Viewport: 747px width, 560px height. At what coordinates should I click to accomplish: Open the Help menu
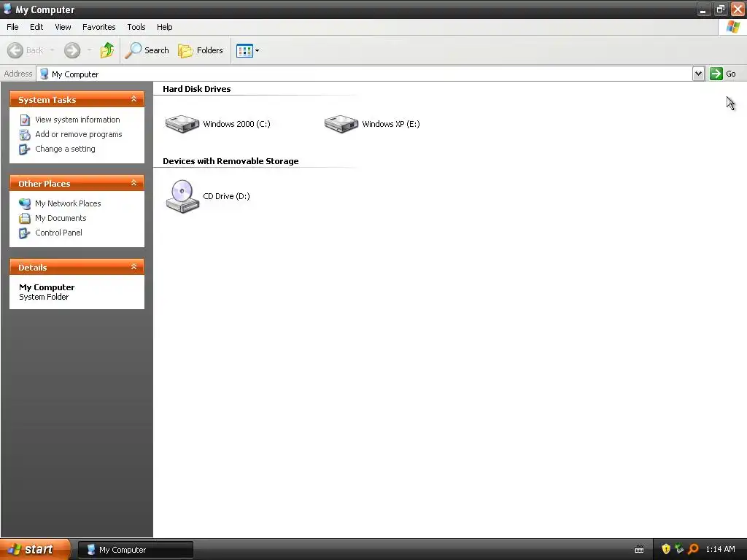[164, 27]
